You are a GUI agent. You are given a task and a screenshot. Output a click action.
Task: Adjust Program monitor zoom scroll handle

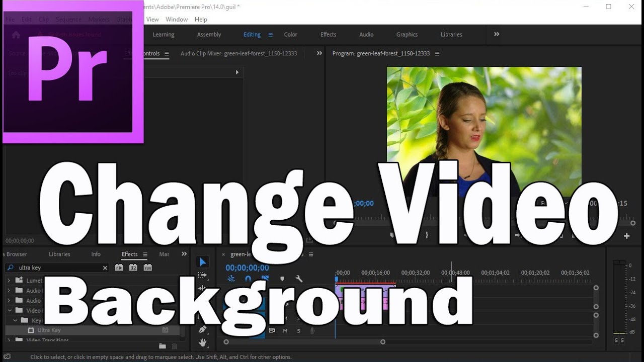(633, 223)
